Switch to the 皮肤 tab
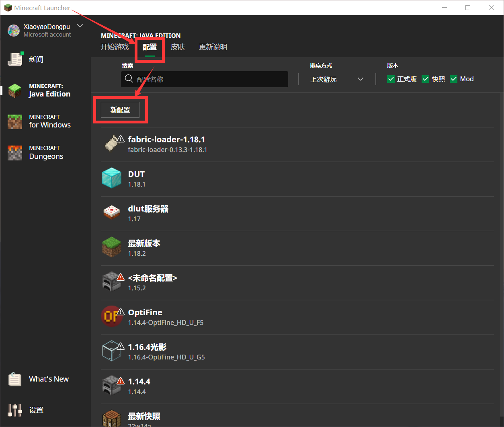This screenshot has width=504, height=427. coord(178,47)
